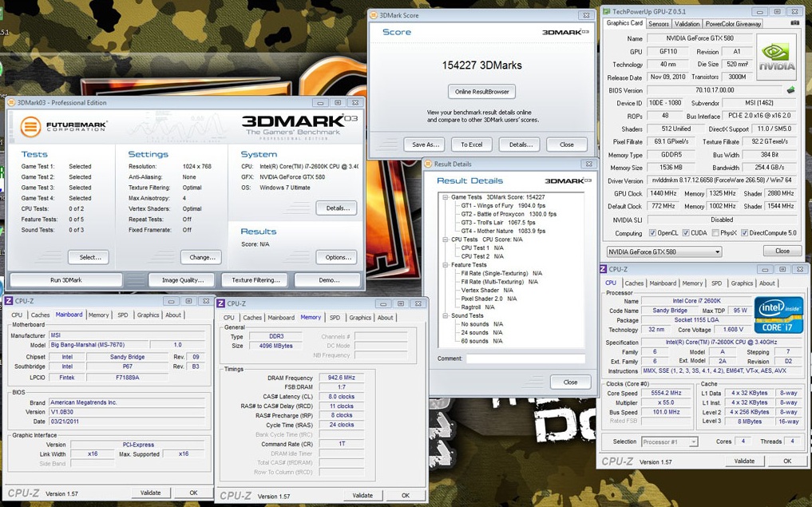Toggle the DirectCompute 5.0 checkbox
The height and width of the screenshot is (507, 812).
(x=744, y=233)
